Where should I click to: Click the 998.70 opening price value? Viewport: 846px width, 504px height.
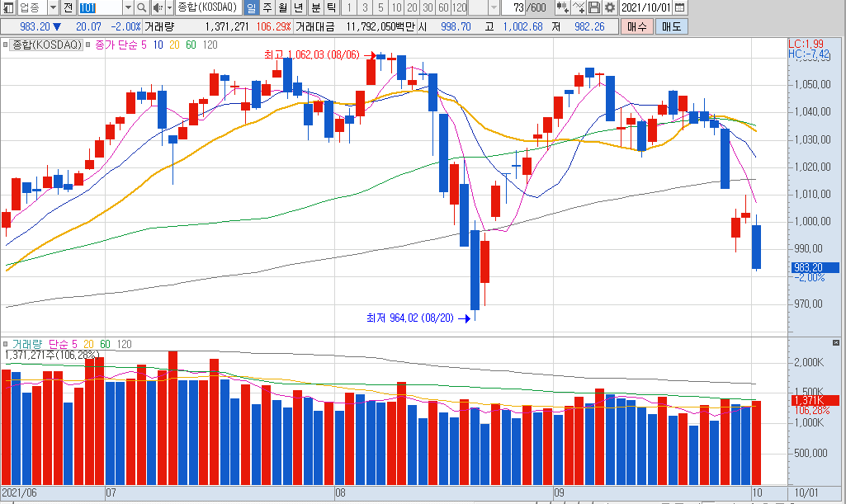(x=456, y=26)
